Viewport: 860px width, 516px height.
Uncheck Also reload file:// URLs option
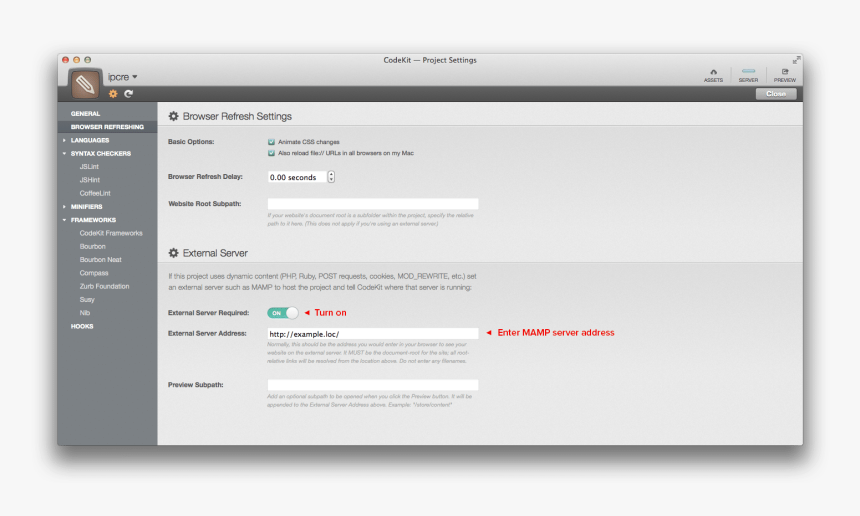pos(271,153)
